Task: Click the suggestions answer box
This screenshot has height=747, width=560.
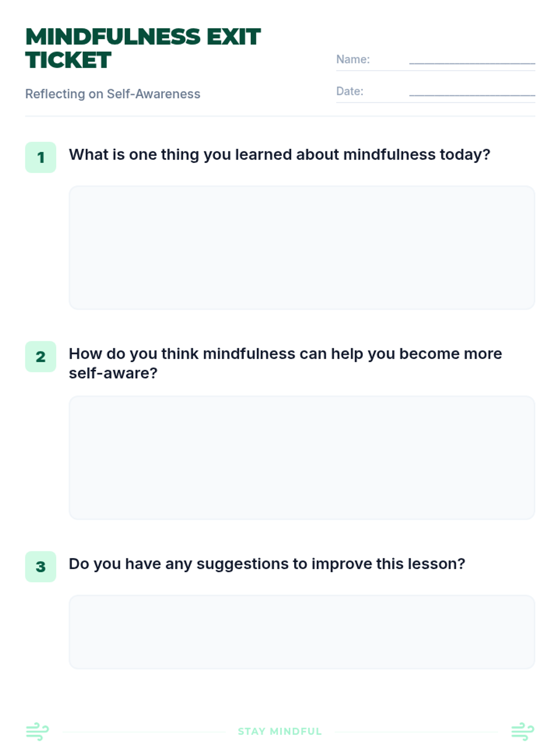Action: 302,632
